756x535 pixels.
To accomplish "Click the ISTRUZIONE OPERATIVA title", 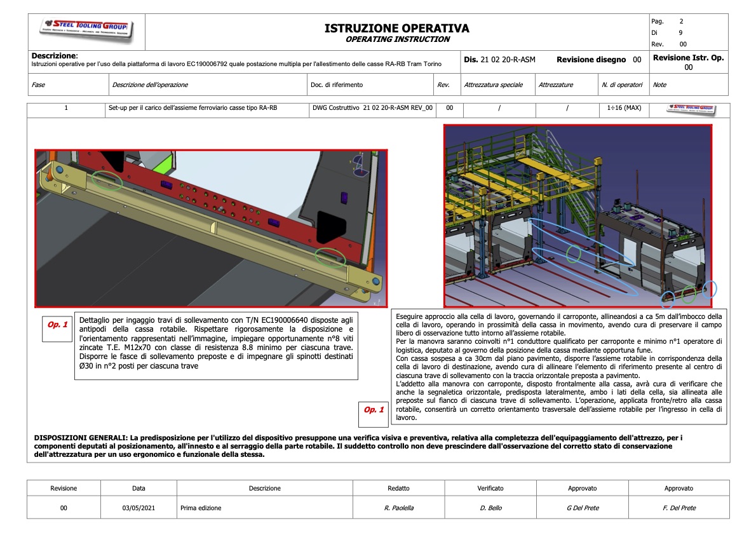I will click(x=397, y=29).
